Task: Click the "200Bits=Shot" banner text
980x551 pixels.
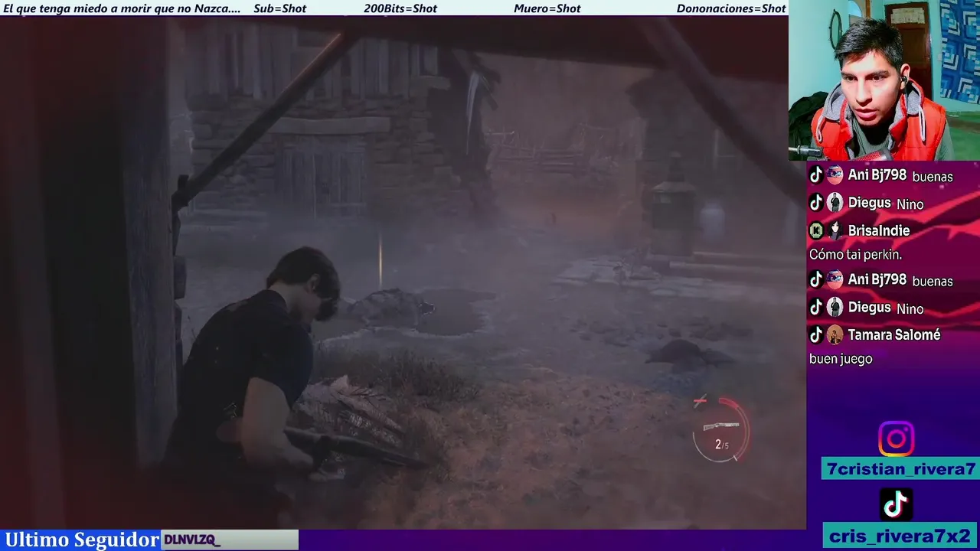Action: point(400,8)
